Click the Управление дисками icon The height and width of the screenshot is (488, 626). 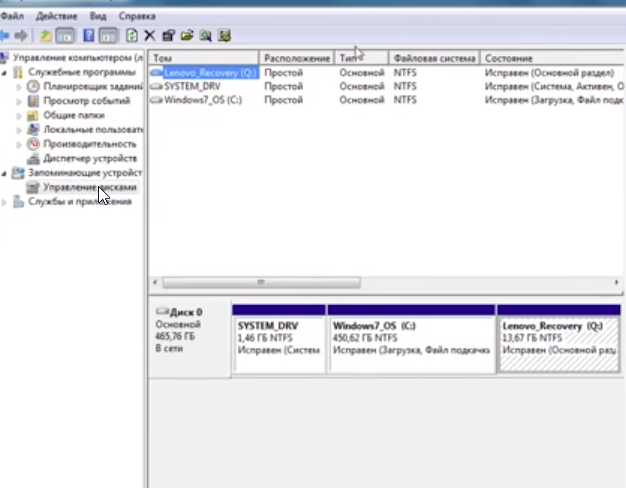click(33, 187)
